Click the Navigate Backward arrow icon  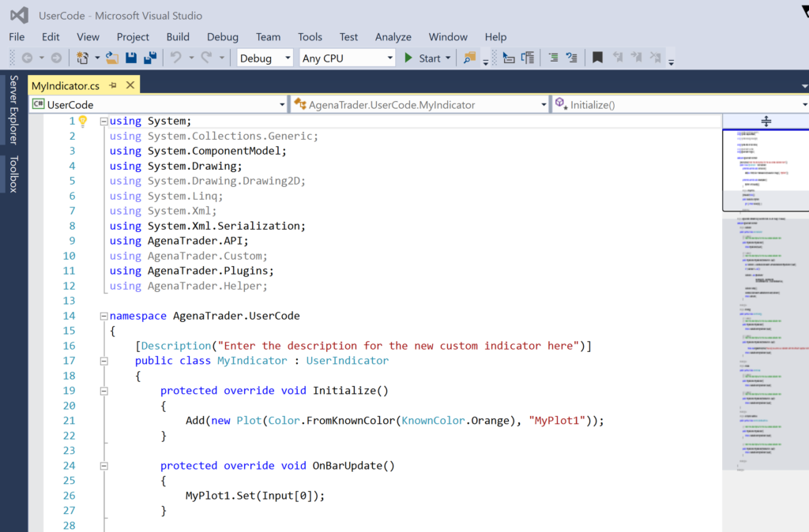pos(28,58)
